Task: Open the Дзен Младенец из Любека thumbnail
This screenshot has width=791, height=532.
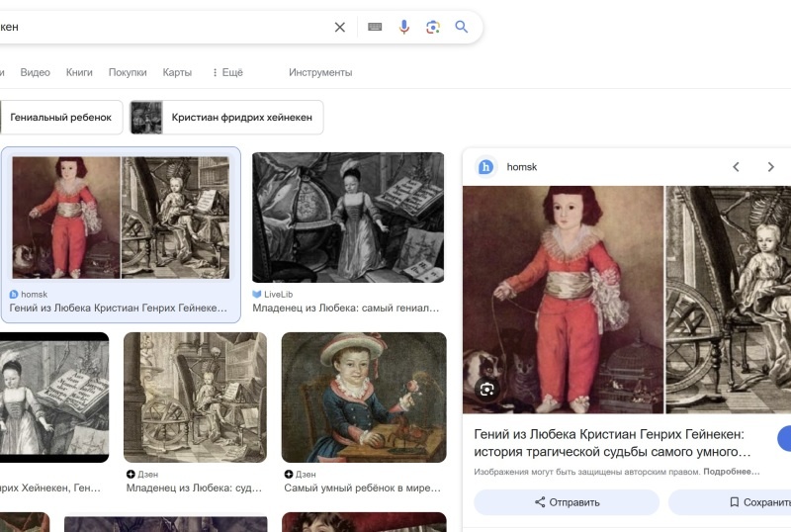Action: pyautogui.click(x=195, y=398)
